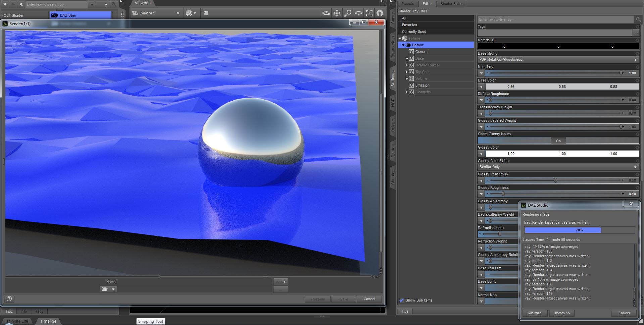This screenshot has width=644, height=325.
Task: Click the orbit/rotate camera view icon
Action: point(326,13)
